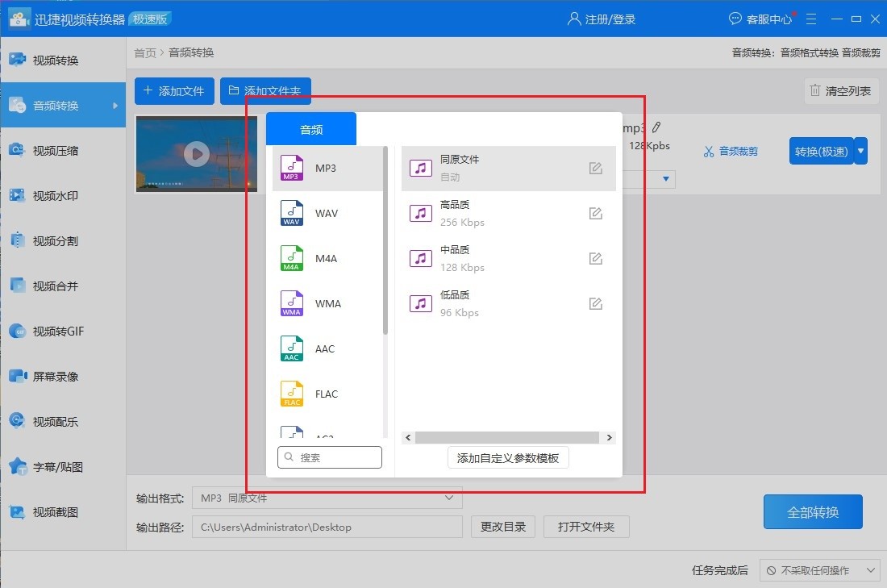Click 添加文件 button

[174, 91]
